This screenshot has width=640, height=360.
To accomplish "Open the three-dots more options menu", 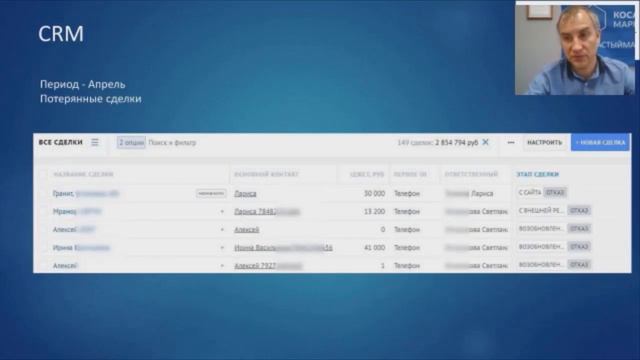I will (x=511, y=142).
